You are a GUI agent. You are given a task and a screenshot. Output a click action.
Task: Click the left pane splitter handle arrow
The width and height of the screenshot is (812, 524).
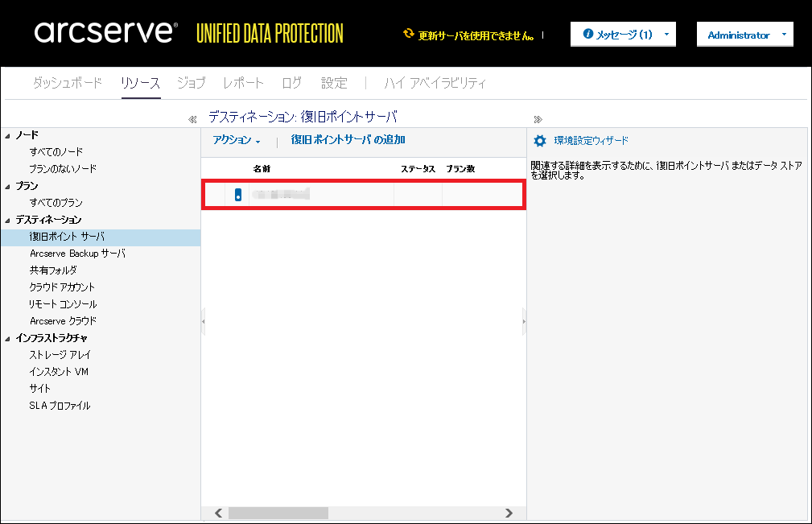[203, 321]
